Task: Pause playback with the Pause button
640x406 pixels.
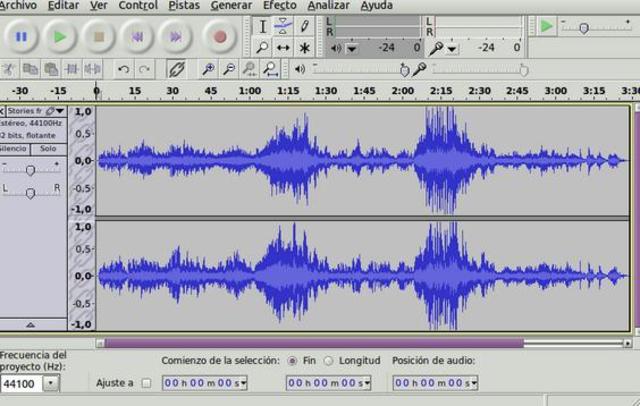Action: pos(21,37)
